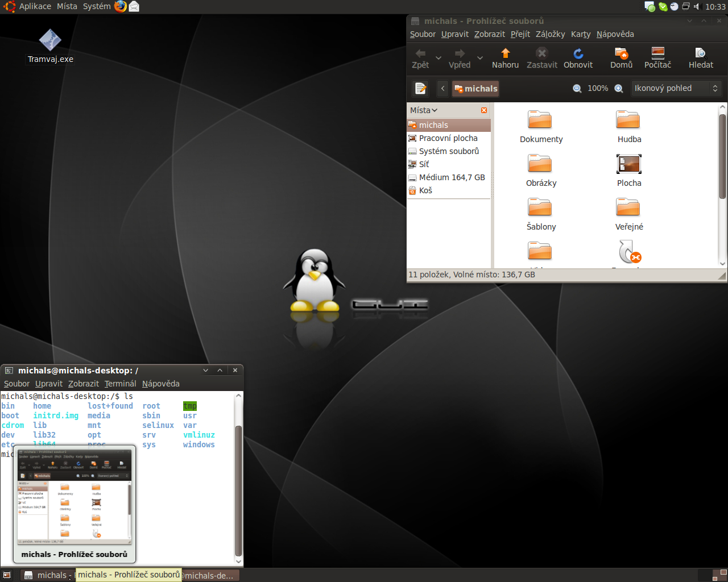Click the workspace switcher in bottom panel
This screenshot has height=582, width=728.
coord(712,575)
